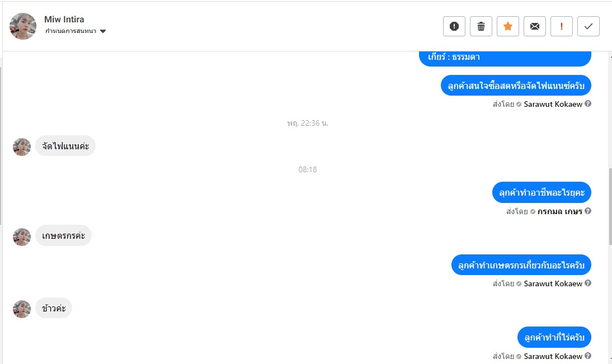The image size is (612, 364).
Task: Toggle the orange star follow-up icon
Action: pos(508,26)
